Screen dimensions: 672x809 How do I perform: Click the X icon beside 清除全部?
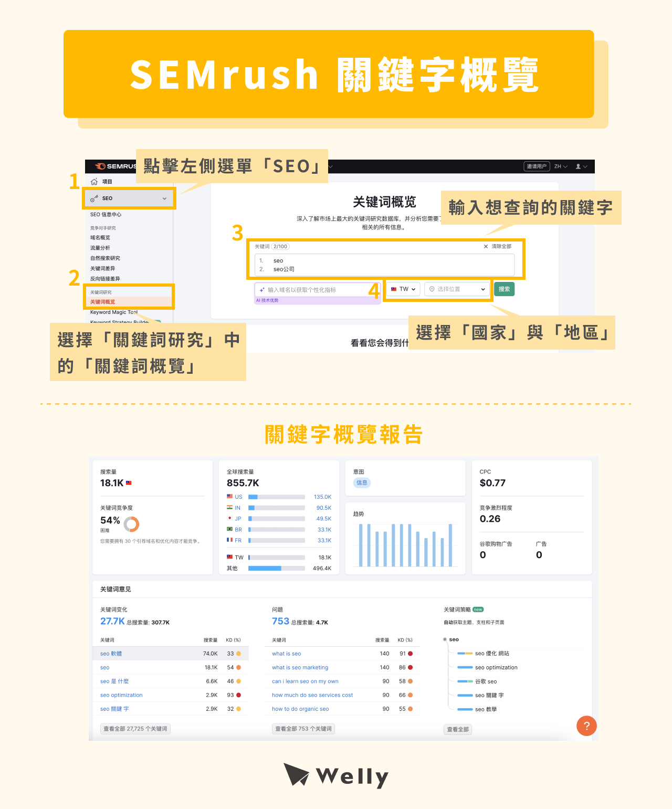tap(486, 246)
